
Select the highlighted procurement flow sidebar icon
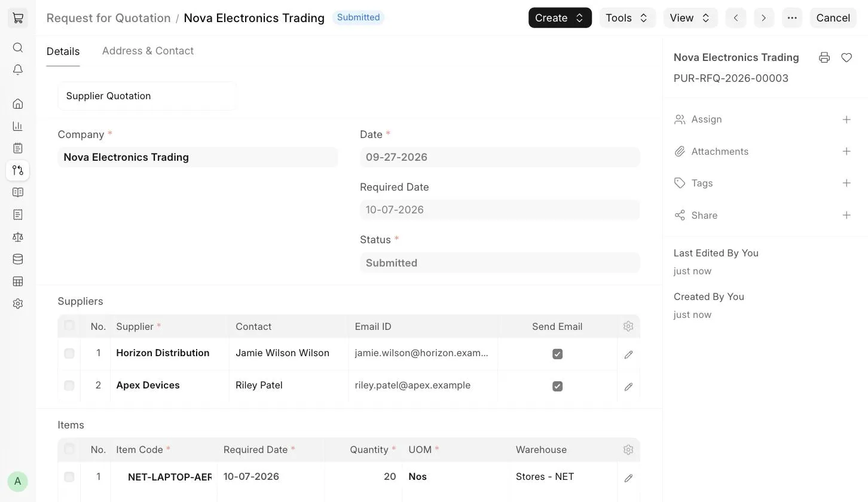tap(18, 170)
